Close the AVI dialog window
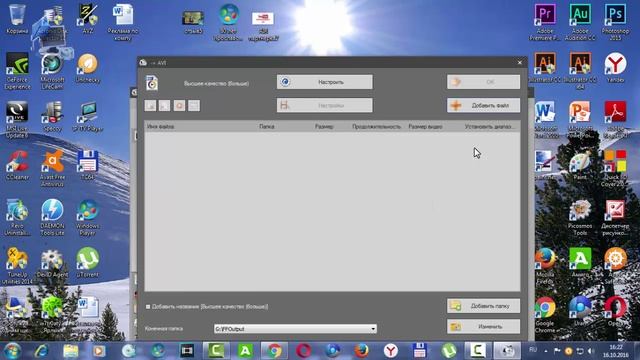Screen dimensions: 640x360 pyautogui.click(x=520, y=62)
